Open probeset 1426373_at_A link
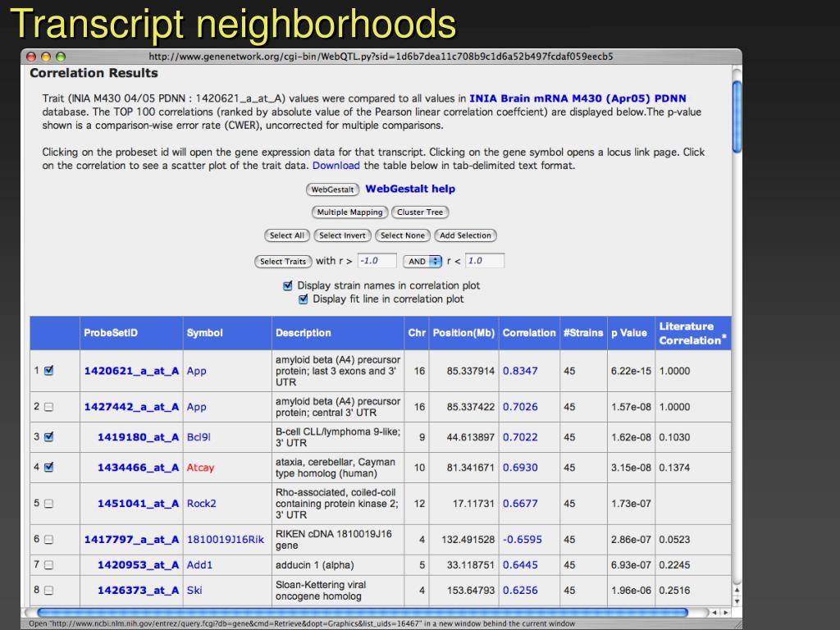The image size is (840, 630). 138,591
